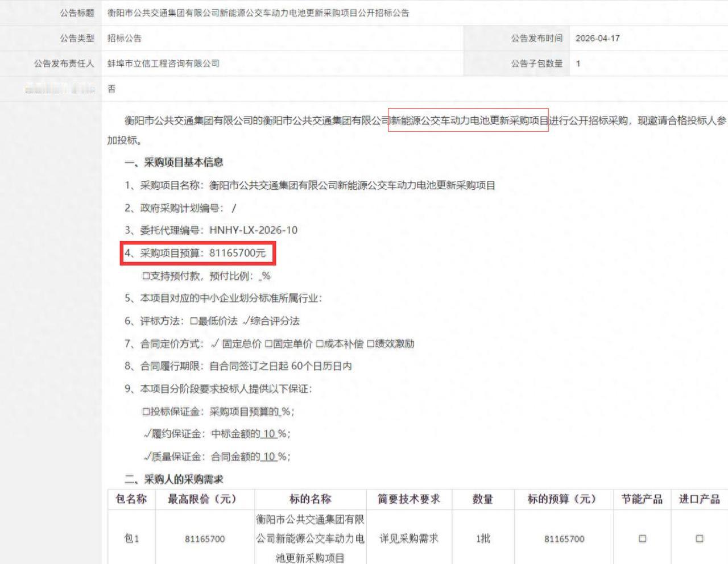Image resolution: width=728 pixels, height=564 pixels.
Task: Click agency name 蚌埠市立信工程咨询有限公司
Action: 161,64
